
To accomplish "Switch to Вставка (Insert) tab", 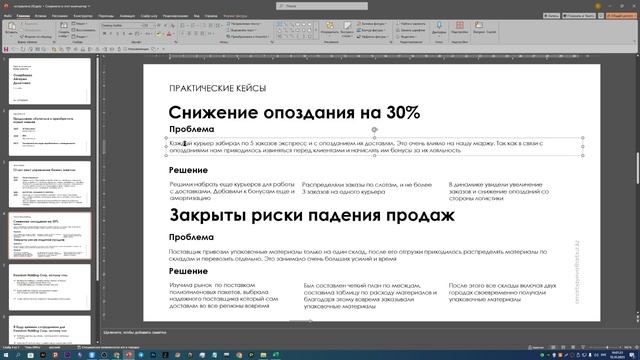I will click(x=40, y=16).
